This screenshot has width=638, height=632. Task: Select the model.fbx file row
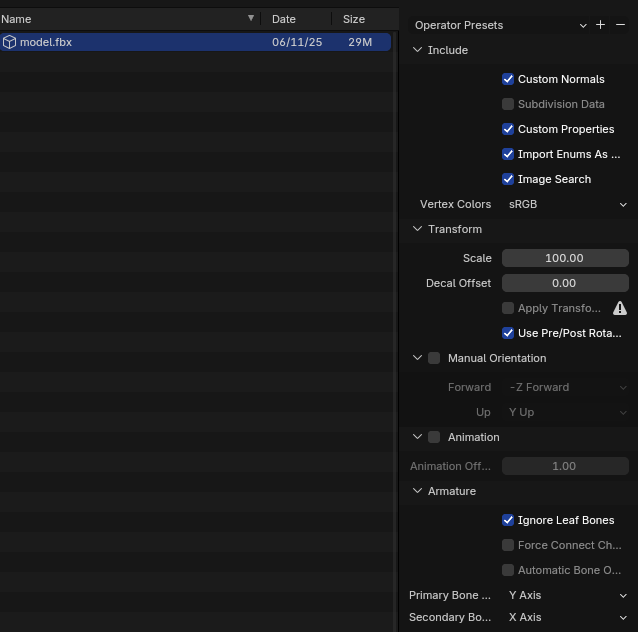150,42
